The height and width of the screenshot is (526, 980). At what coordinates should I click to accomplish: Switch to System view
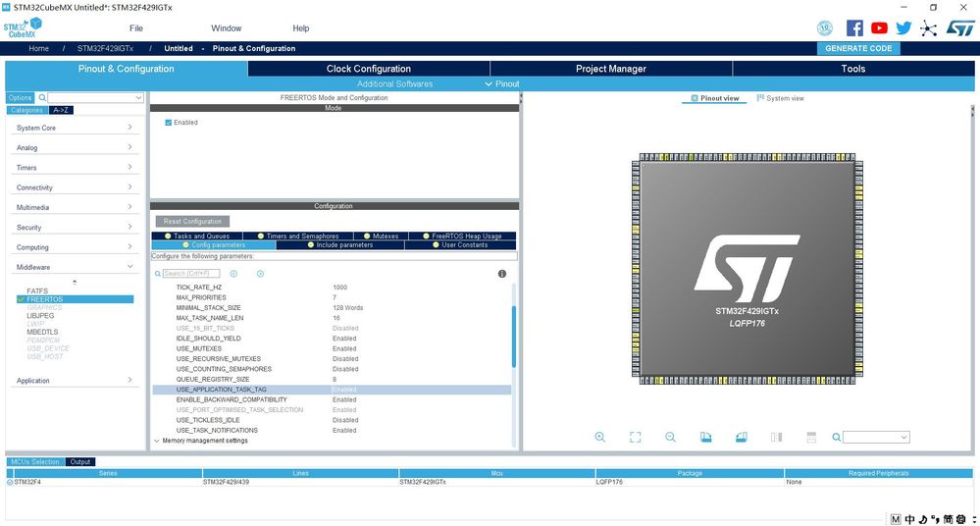(781, 98)
